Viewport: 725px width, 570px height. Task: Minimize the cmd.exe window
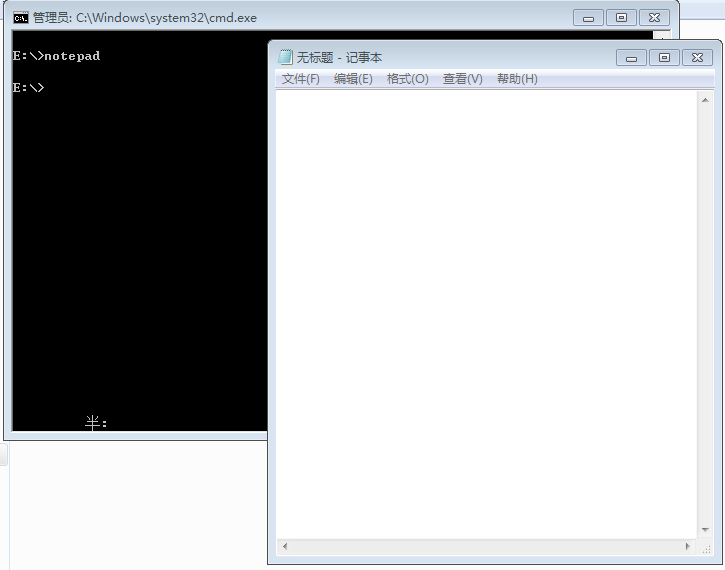pyautogui.click(x=588, y=18)
